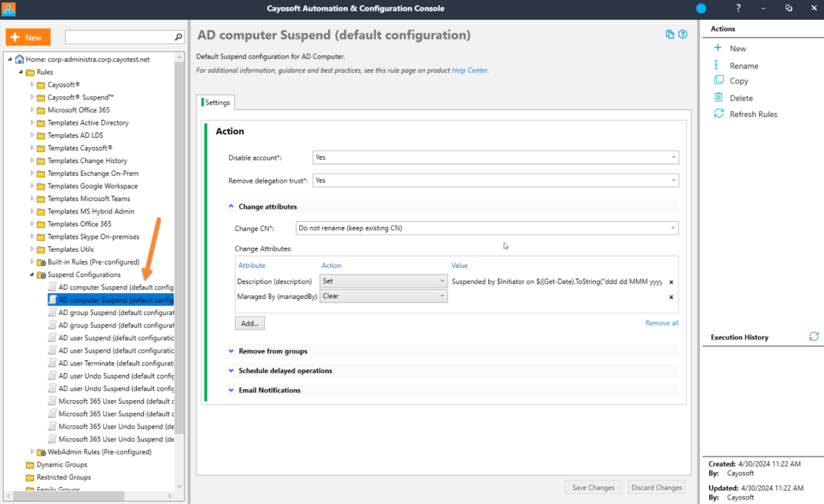Screen dimensions: 824x504
Task: Click the Help Center link
Action: [x=469, y=70]
